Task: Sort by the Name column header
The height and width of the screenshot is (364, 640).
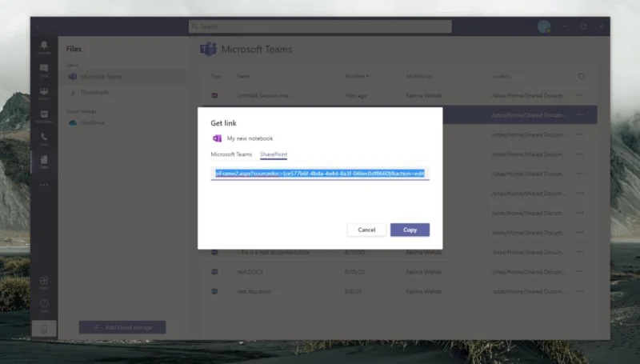Action: [243, 76]
